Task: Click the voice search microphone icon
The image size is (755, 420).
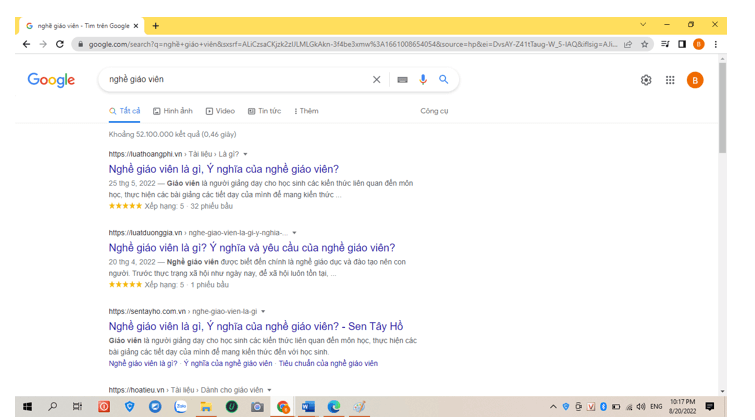Action: (x=423, y=80)
